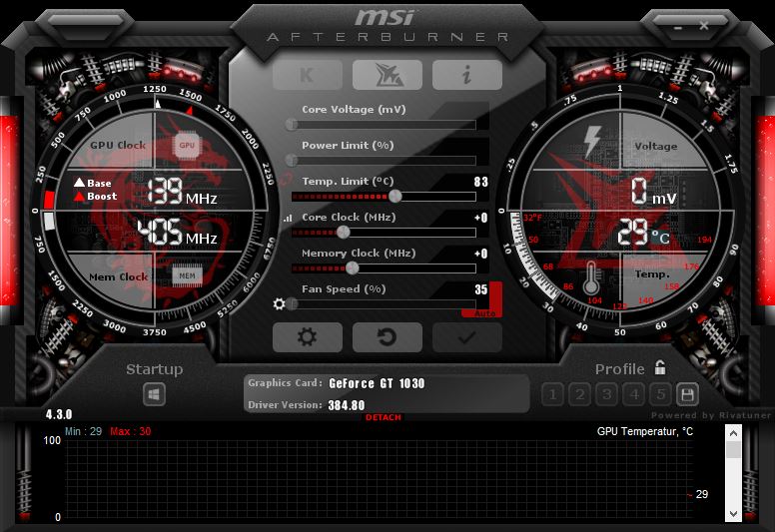Click the thermometer temperature icon
The width and height of the screenshot is (775, 532).
pyautogui.click(x=591, y=278)
